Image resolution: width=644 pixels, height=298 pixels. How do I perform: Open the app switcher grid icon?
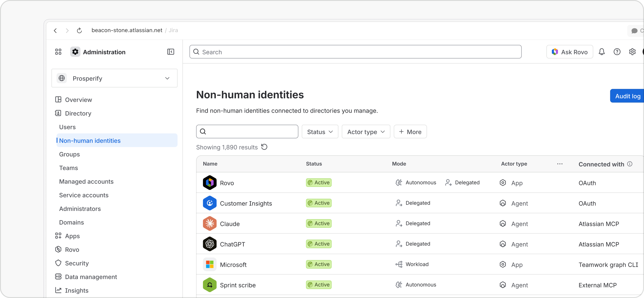coord(58,52)
